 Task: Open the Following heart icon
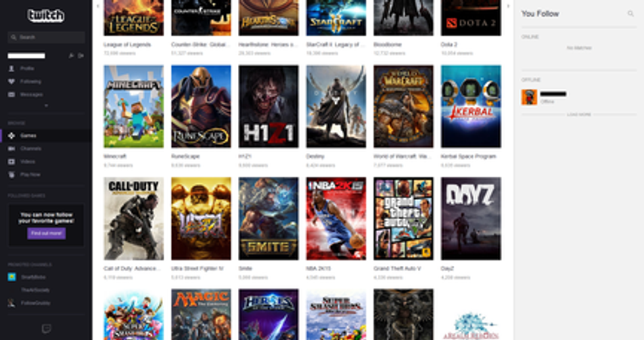11,81
